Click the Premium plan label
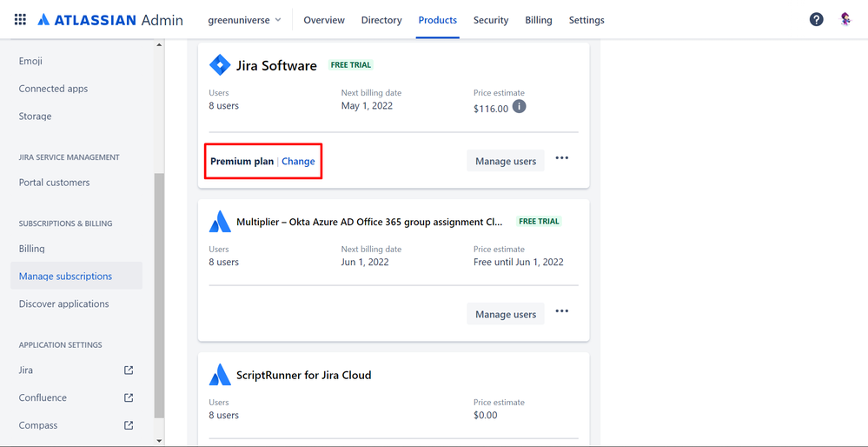The image size is (868, 447). coord(242,161)
